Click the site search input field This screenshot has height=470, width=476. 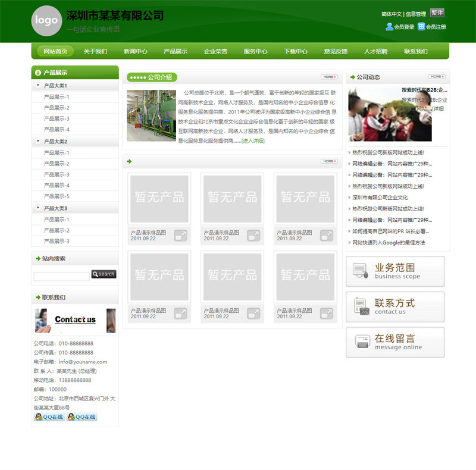pyautogui.click(x=62, y=277)
